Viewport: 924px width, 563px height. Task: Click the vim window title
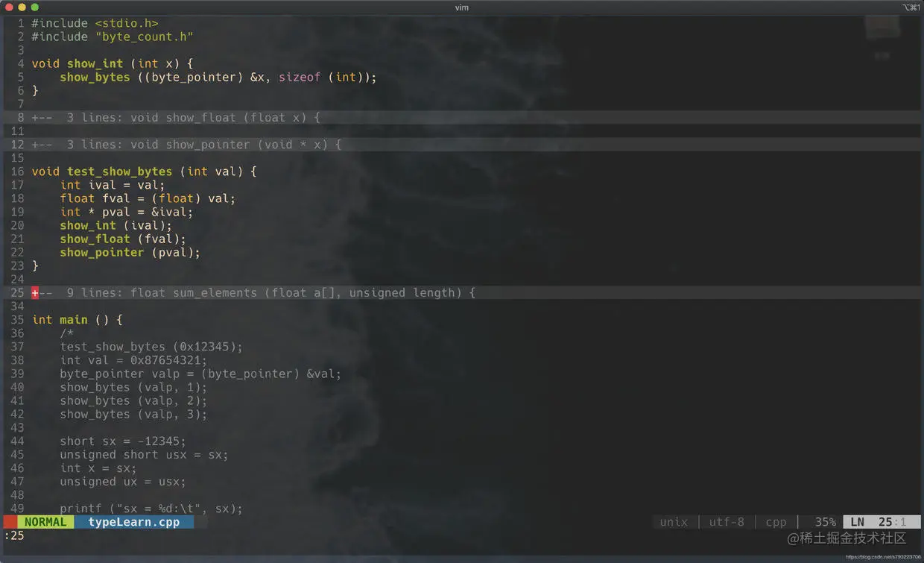click(x=462, y=7)
